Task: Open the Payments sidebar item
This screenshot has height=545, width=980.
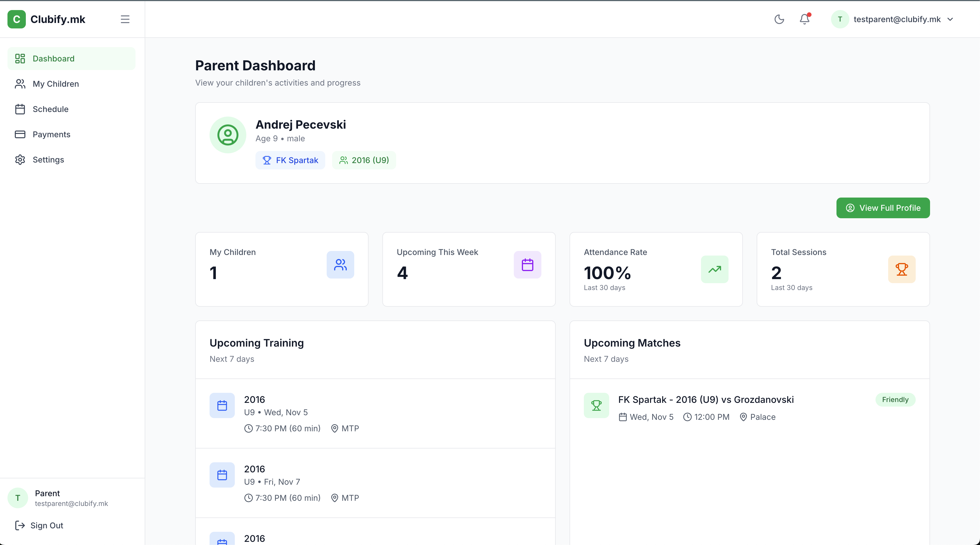Action: 51,134
